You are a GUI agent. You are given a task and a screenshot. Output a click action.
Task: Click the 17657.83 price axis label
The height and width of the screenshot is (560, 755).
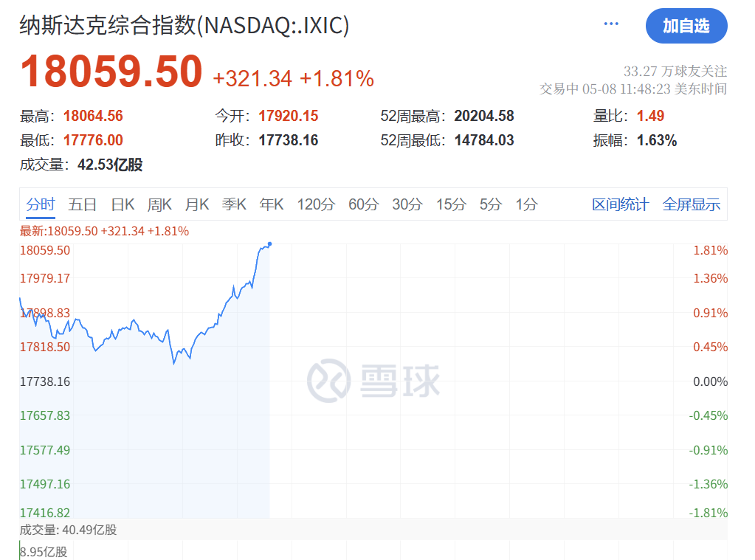pyautogui.click(x=45, y=415)
